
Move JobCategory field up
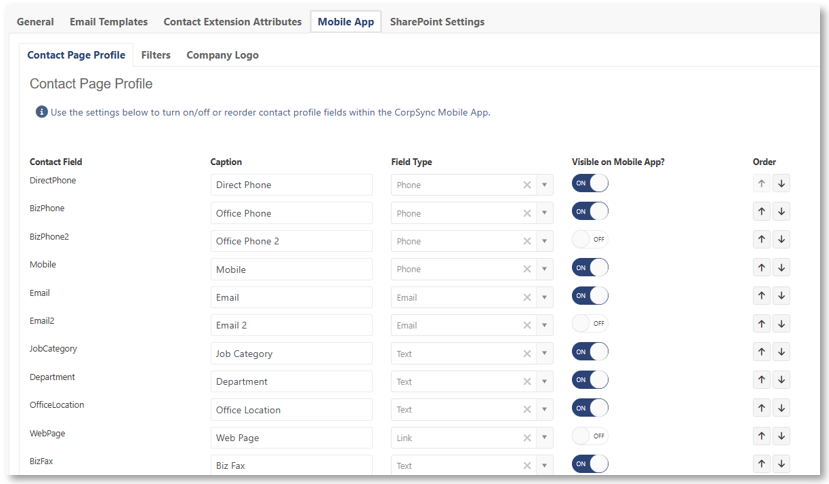click(x=761, y=352)
